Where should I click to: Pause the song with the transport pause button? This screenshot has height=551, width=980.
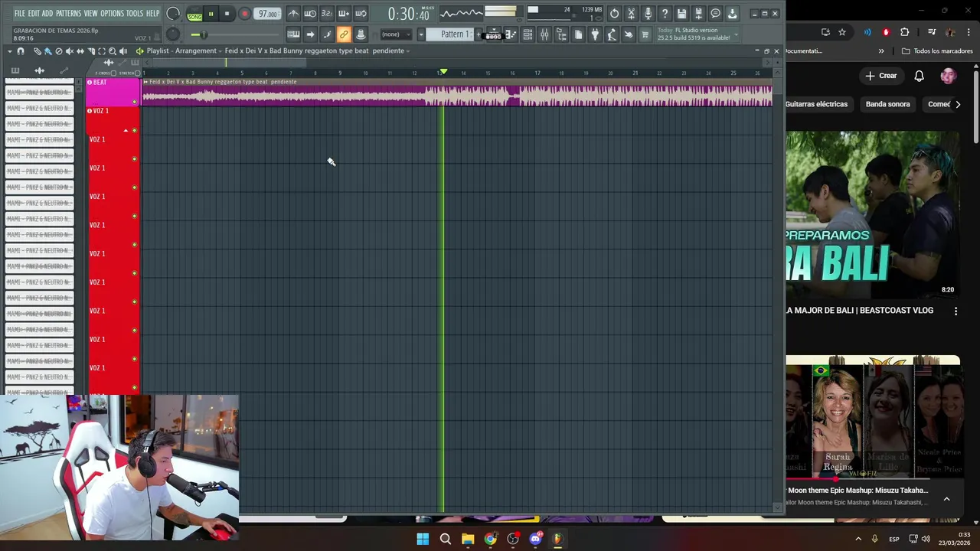(x=211, y=14)
